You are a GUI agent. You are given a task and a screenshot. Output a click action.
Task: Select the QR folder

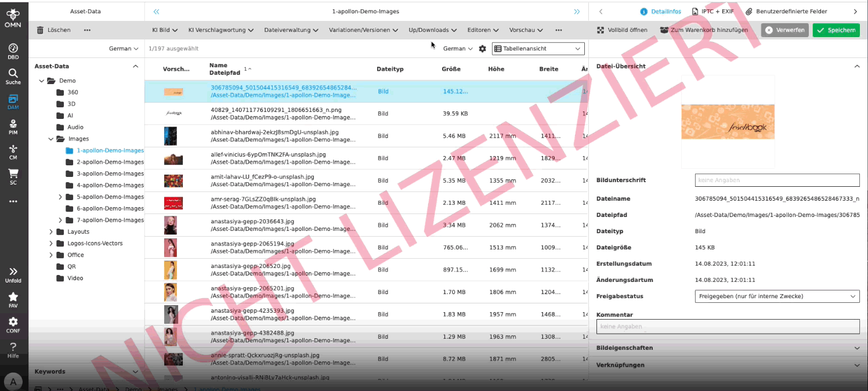pos(71,266)
